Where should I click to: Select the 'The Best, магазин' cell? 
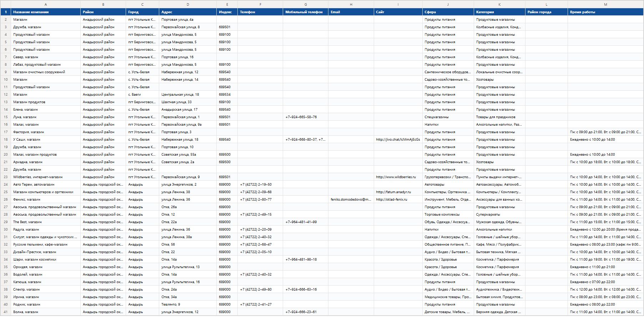pyautogui.click(x=46, y=222)
